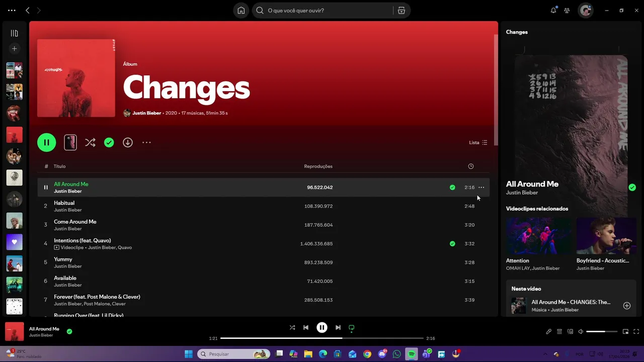Toggle saved checkmark on All Around Me row
The height and width of the screenshot is (362, 644).
[x=452, y=187]
